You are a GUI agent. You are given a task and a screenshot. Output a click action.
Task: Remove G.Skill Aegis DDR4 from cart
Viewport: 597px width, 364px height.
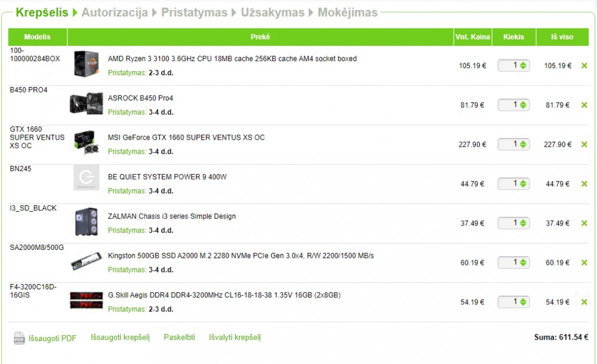pyautogui.click(x=584, y=302)
